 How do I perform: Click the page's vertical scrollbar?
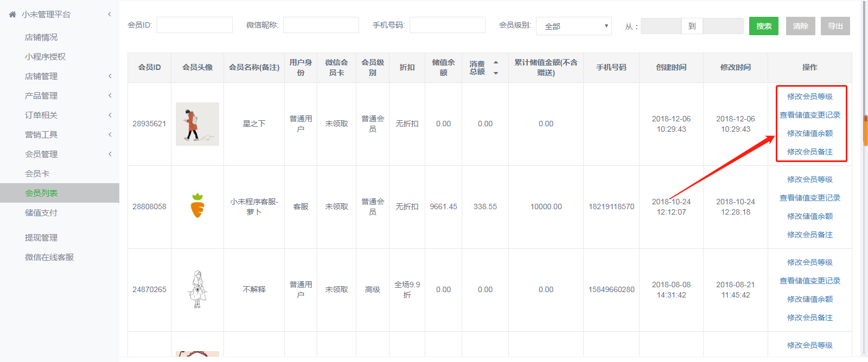865,130
